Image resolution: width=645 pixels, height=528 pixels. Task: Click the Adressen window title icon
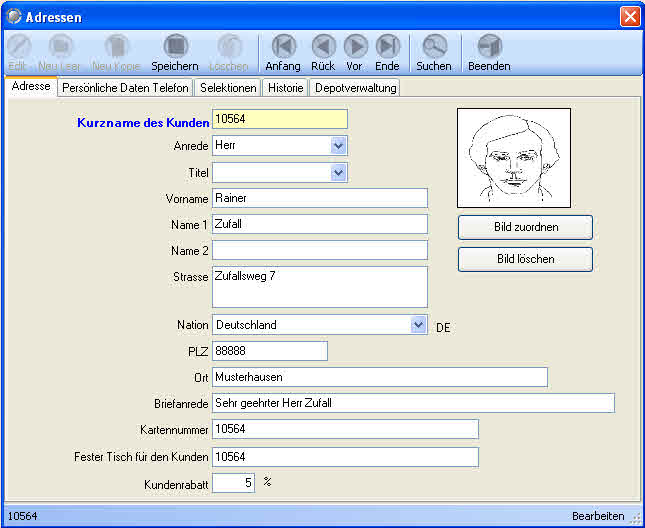[x=14, y=17]
